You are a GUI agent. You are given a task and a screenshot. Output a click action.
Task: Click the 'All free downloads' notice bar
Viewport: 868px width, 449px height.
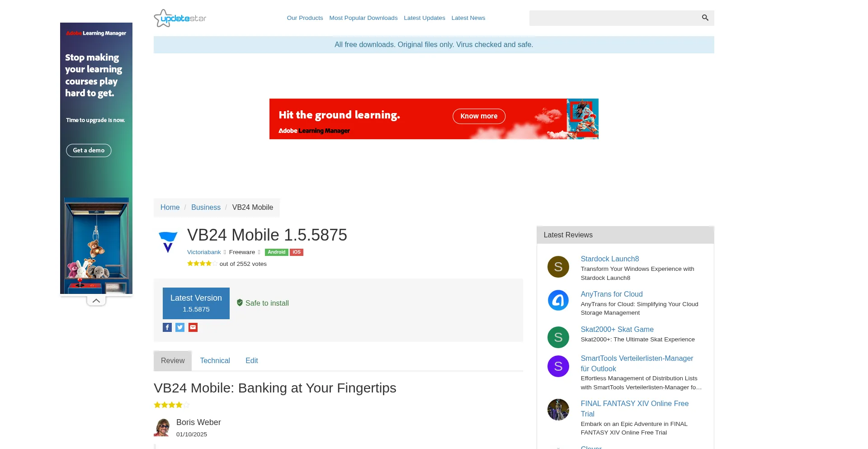(x=434, y=45)
